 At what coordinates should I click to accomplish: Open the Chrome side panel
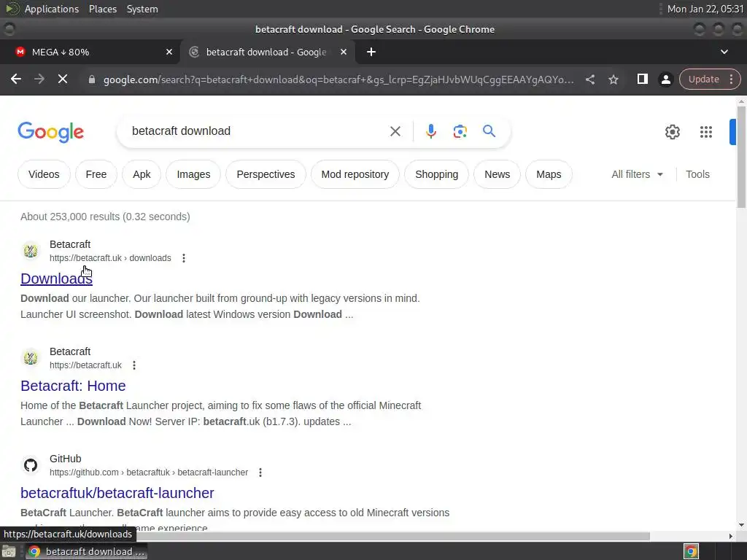[642, 79]
